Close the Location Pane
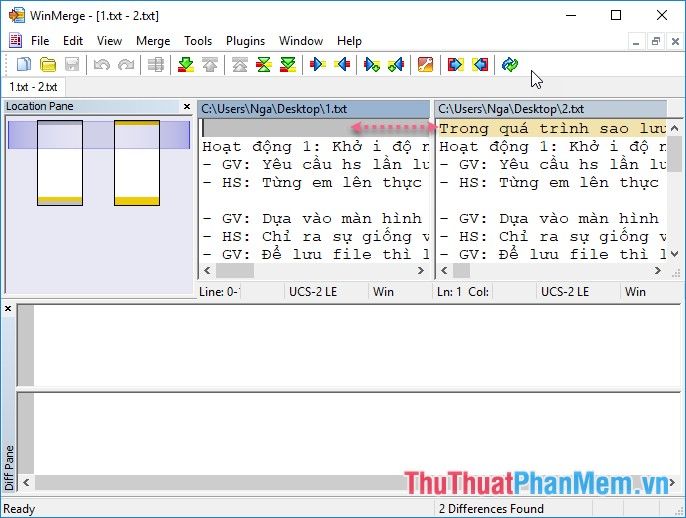Screen dimensions: 686x518 pyautogui.click(x=187, y=106)
